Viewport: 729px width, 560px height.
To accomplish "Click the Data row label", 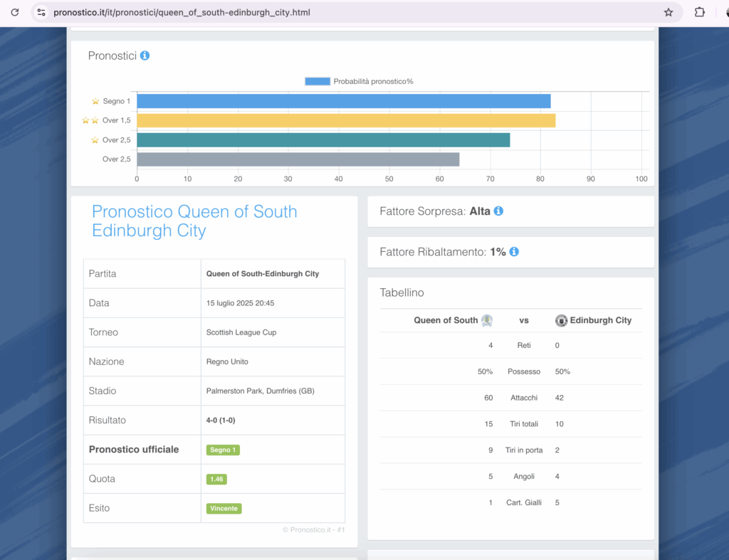I will coord(99,303).
